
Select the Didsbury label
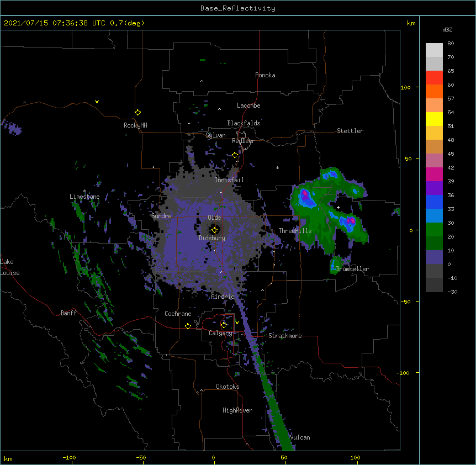[211, 238]
